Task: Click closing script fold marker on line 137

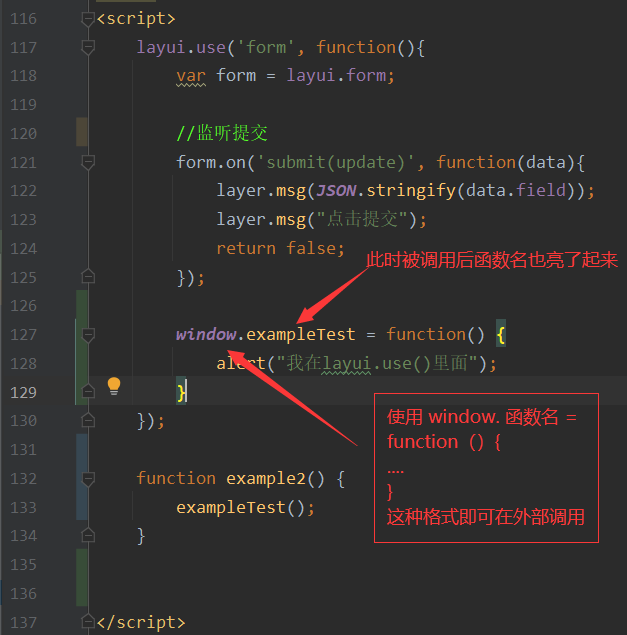Action: click(88, 622)
